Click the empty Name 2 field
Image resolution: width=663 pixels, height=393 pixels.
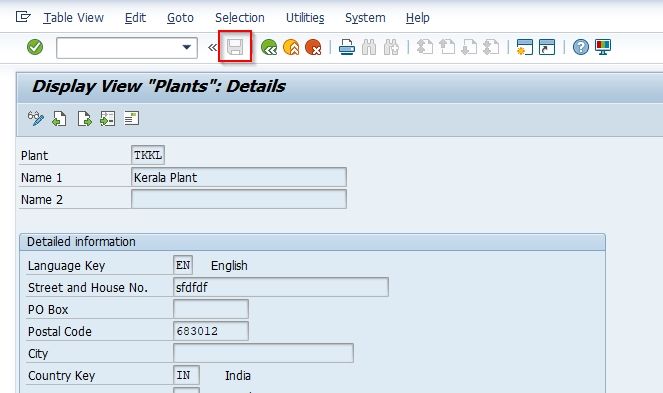pyautogui.click(x=238, y=199)
